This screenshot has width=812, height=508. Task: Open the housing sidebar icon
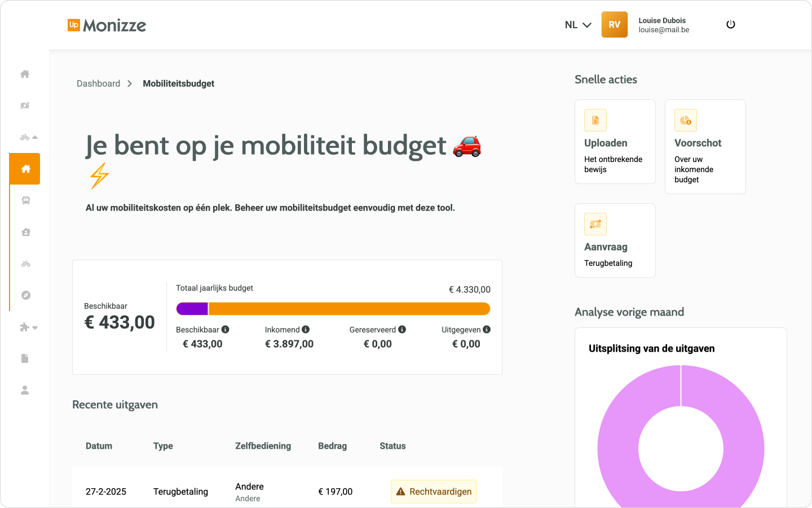tap(26, 232)
